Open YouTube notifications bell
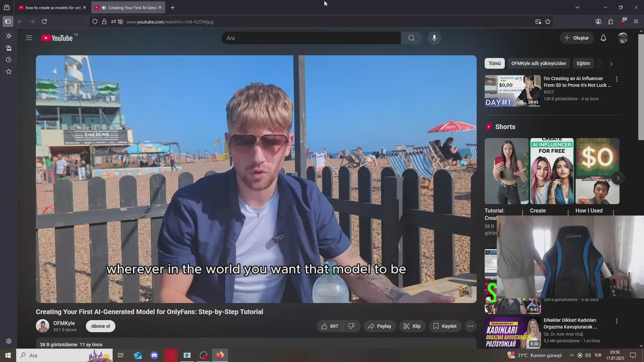The height and width of the screenshot is (362, 644). click(x=603, y=38)
